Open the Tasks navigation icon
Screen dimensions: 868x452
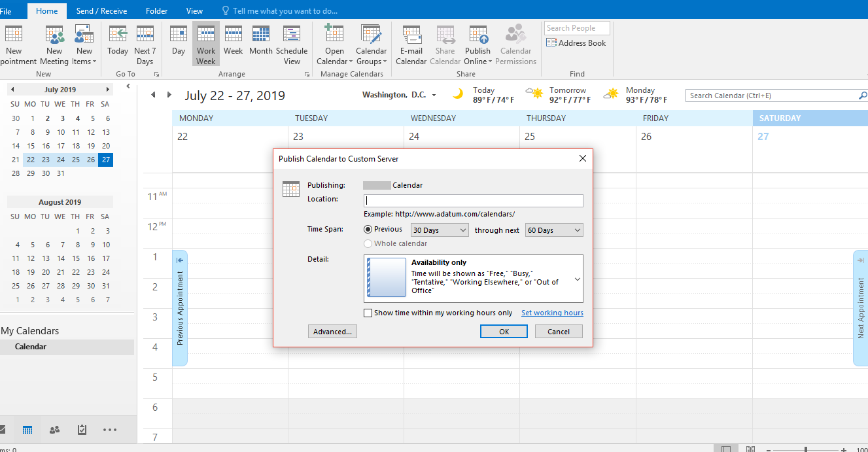click(82, 430)
